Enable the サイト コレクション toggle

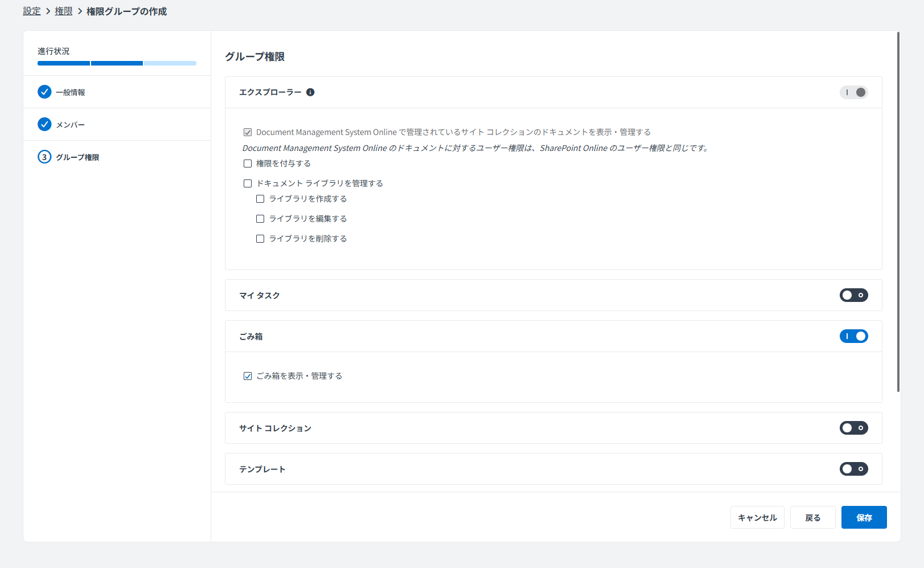pos(853,428)
